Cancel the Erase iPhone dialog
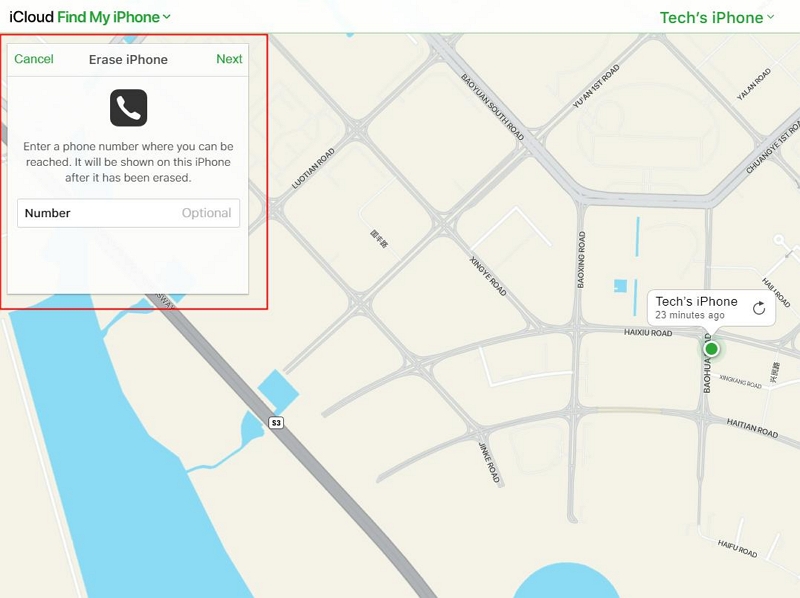 pyautogui.click(x=34, y=59)
